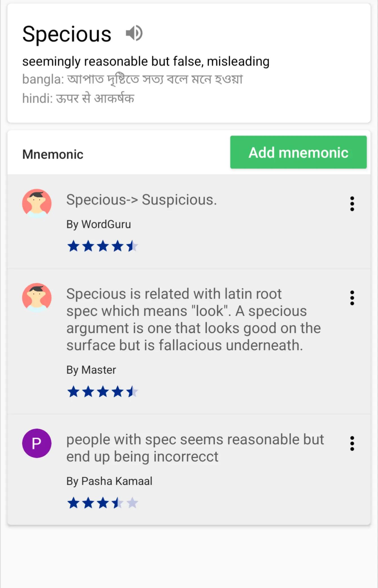378x588 pixels.
Task: Tap WordGuru's profile avatar
Action: [x=37, y=203]
